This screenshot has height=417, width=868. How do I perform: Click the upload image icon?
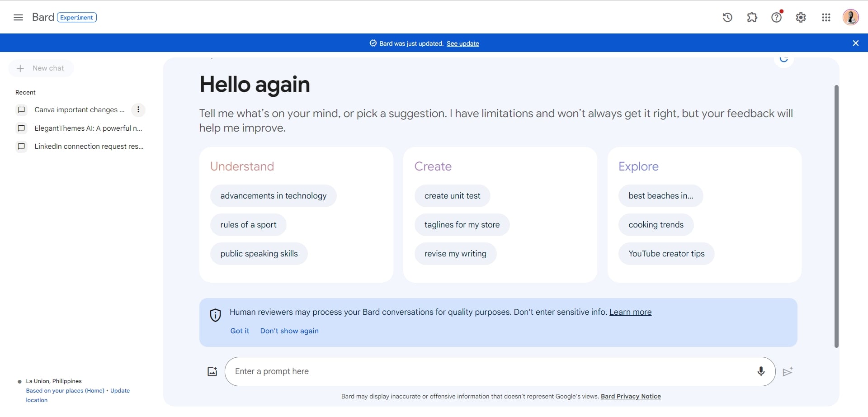tap(212, 372)
